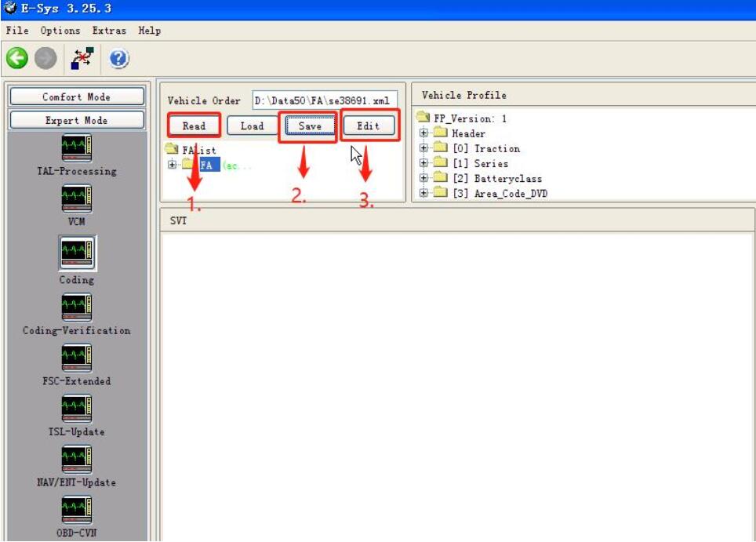Click the Header folder icon
756x542 pixels.
pyautogui.click(x=440, y=132)
